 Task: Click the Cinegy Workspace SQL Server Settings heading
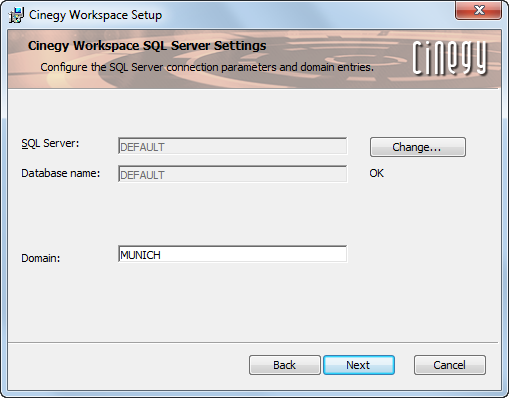pyautogui.click(x=147, y=46)
